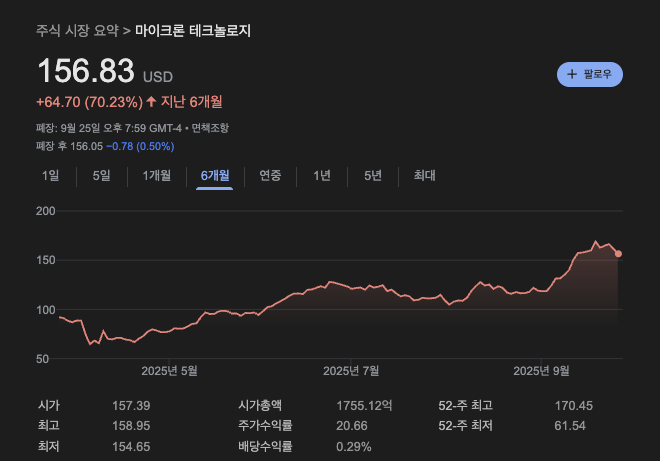Open the 면책조항 disclaimer link
Viewport: 660px width, 461px height.
210,128
